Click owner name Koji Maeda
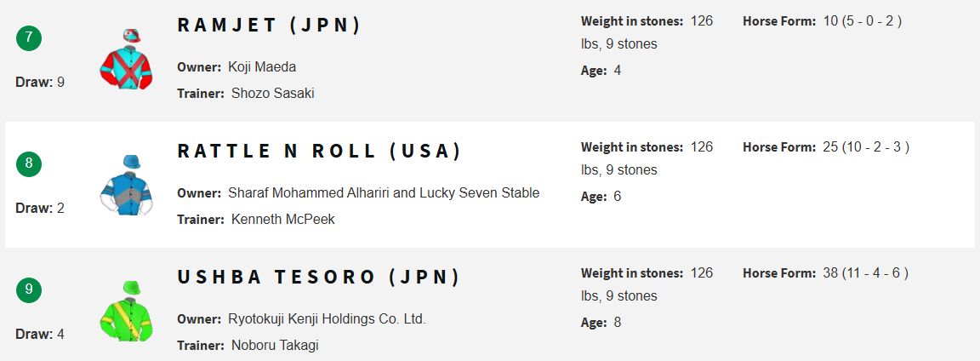This screenshot has height=361, width=980. 262,67
